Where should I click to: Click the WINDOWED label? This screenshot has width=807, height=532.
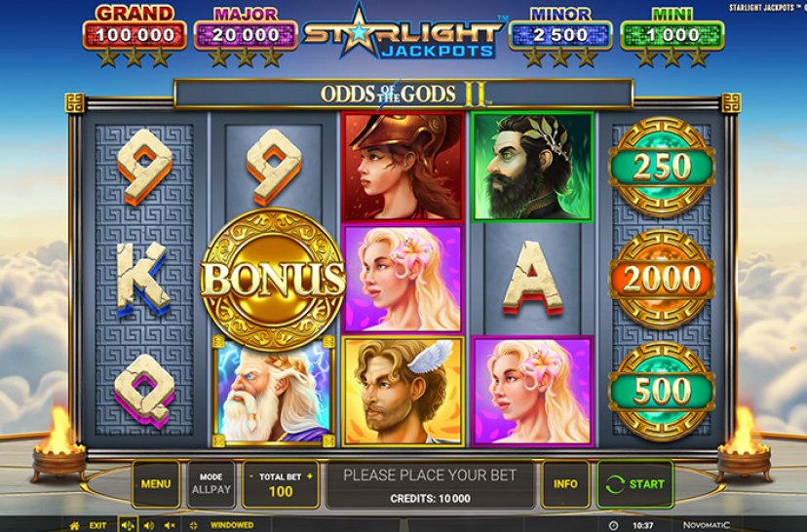pos(232,525)
